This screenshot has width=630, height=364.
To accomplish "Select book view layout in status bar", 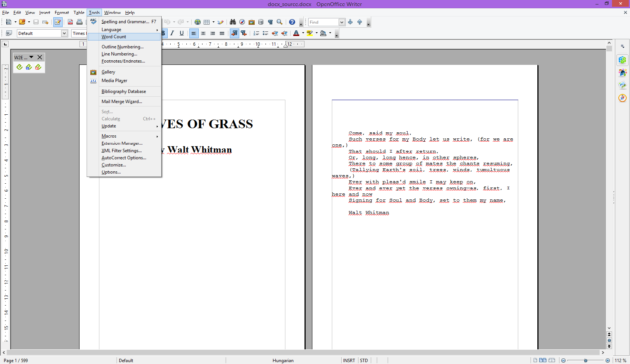I will [x=552, y=360].
